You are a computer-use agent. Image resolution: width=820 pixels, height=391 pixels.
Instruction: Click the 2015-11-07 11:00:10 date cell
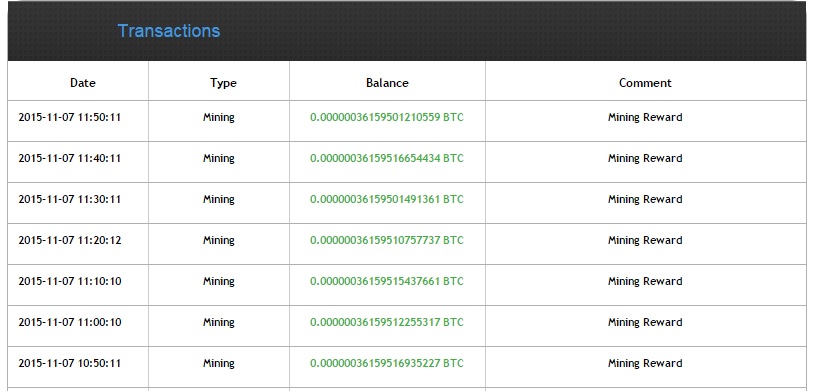click(70, 322)
